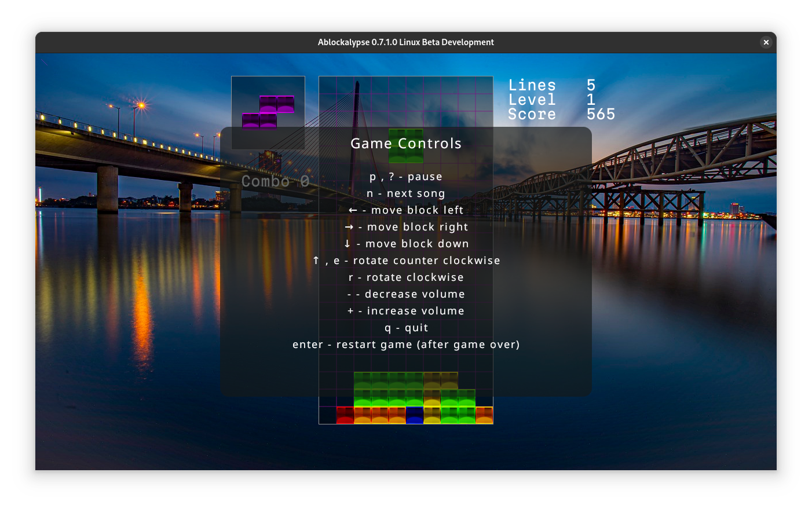This screenshot has height=509, width=812.
Task: Click the "Level" label
Action: [x=532, y=100]
